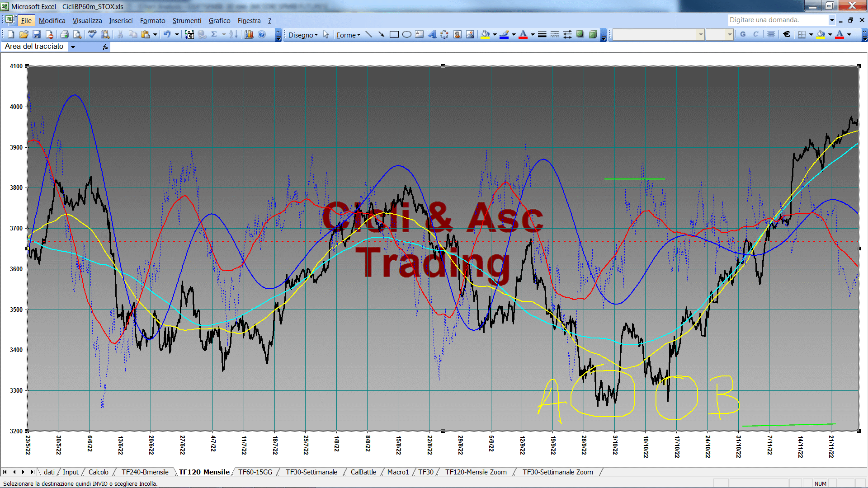This screenshot has height=488, width=868.
Task: Create a new workbook with toolbar icon
Action: (11, 34)
